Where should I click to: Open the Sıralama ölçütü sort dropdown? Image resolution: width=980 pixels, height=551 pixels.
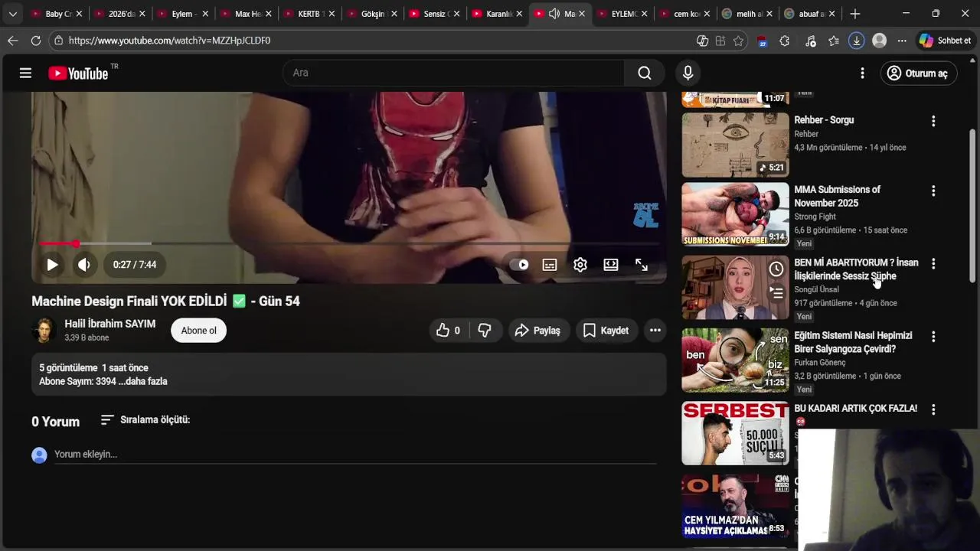click(145, 420)
